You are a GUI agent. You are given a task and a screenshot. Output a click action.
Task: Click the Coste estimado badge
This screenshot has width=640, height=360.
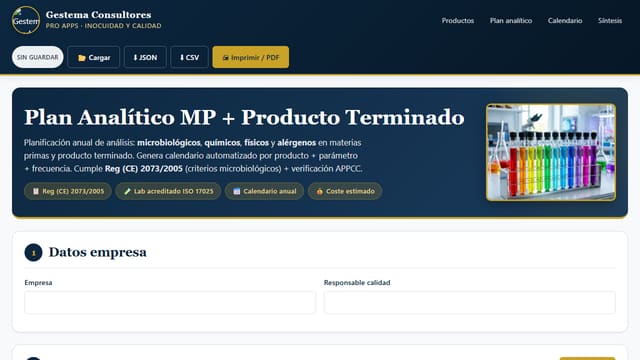coord(345,191)
